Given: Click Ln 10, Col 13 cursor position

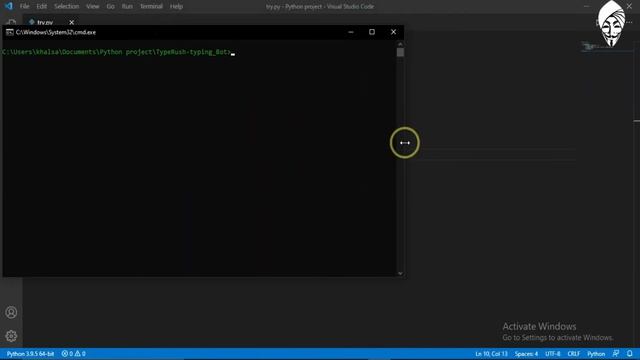Looking at the screenshot, I should (x=491, y=354).
